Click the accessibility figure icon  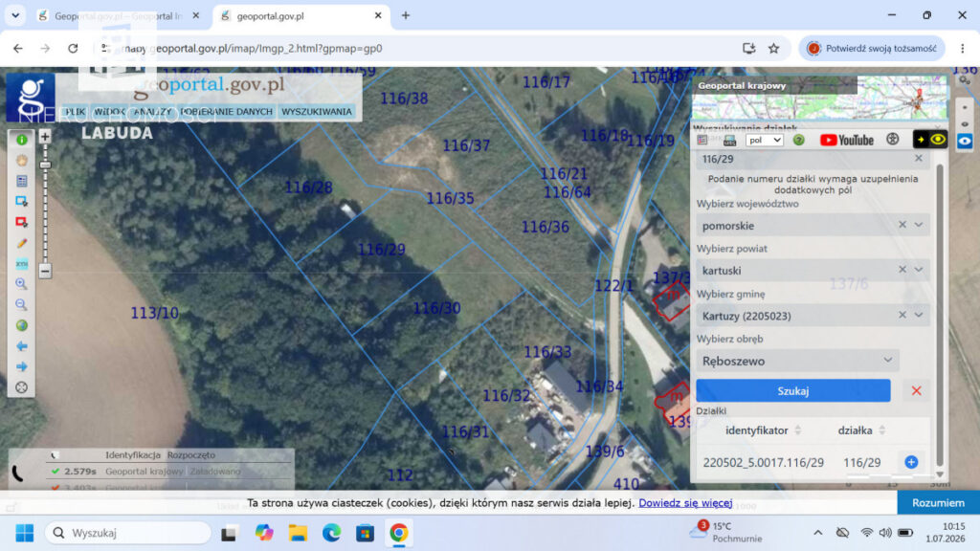[893, 140]
